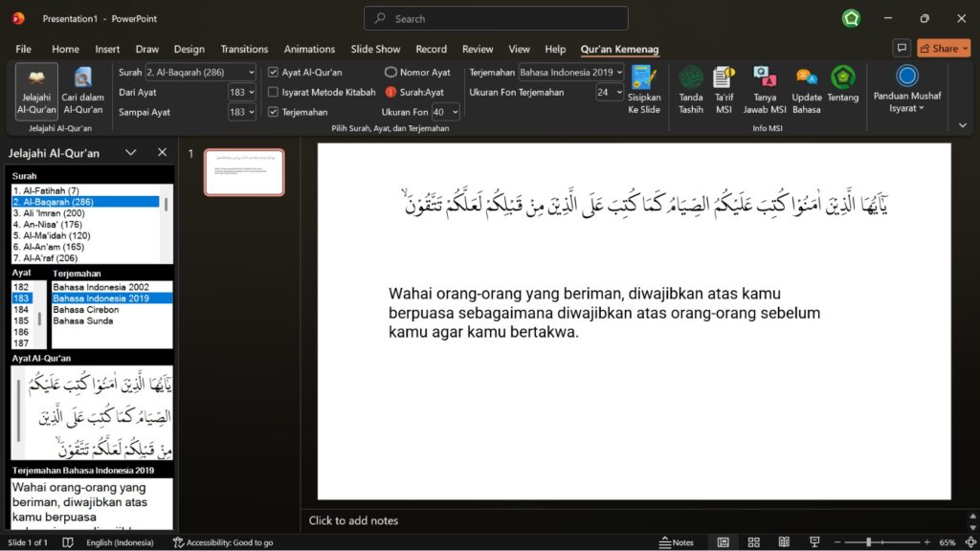This screenshot has height=551, width=980.
Task: Enable Isyarat Metode Kitabah checkbox
Action: tap(274, 93)
